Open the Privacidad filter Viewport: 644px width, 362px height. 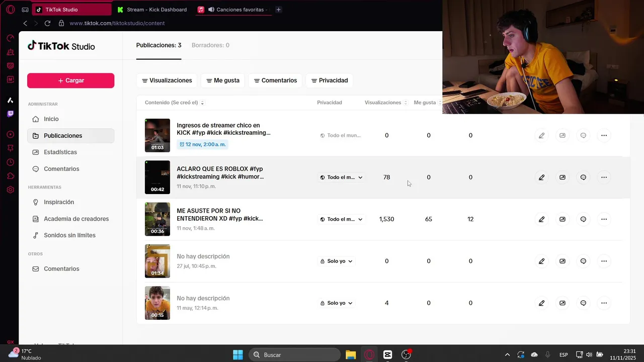[329, 80]
